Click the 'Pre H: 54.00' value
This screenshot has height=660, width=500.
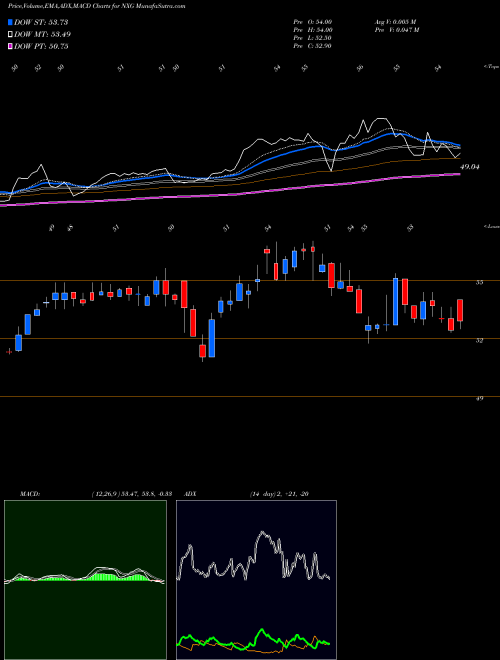314,30
